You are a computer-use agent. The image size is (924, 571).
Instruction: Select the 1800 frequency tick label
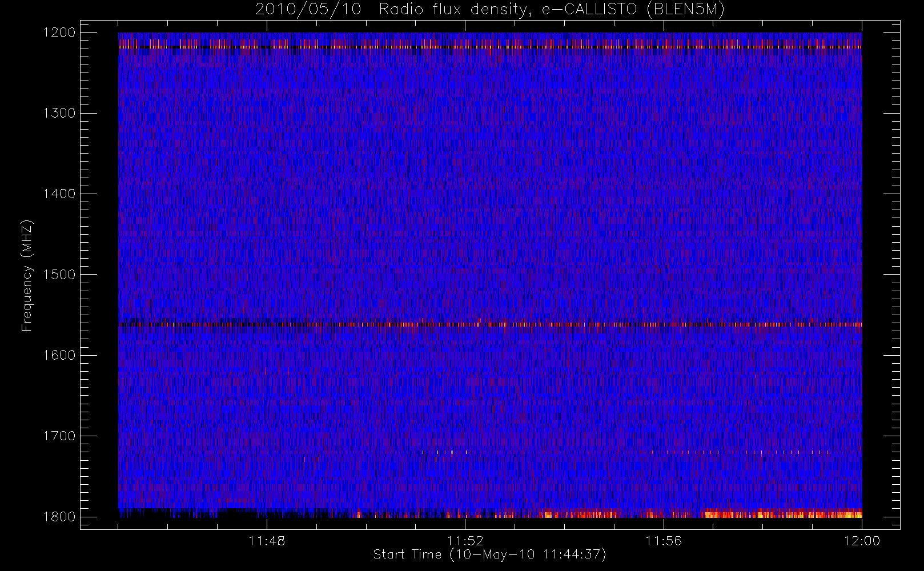[x=59, y=517]
